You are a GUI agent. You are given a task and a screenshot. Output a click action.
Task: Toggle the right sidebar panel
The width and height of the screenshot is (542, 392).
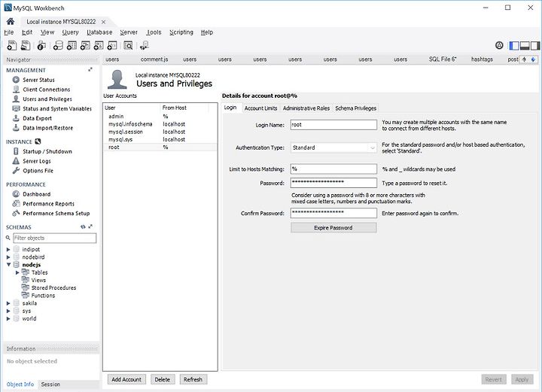(x=535, y=45)
